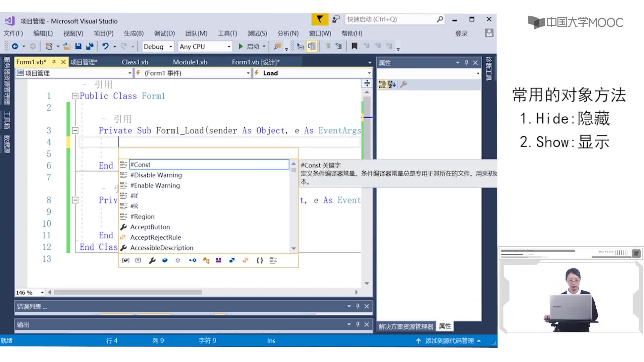Click the green Start debugging arrow
The image size is (644, 362).
pos(240,46)
